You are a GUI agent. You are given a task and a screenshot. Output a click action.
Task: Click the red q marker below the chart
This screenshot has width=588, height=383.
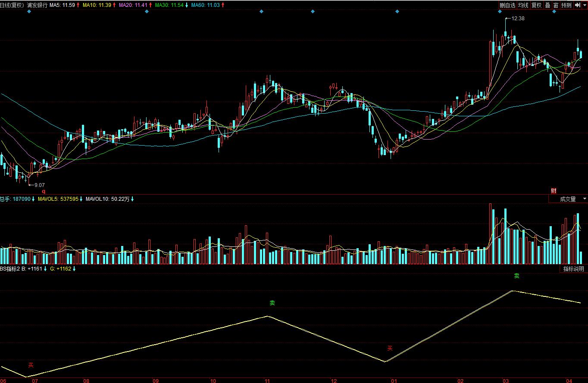coord(43,191)
